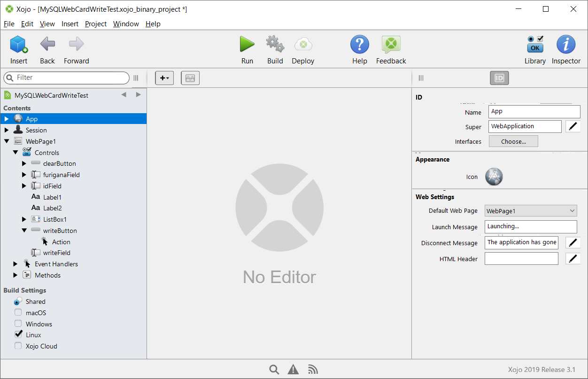Screen dimensions: 588x379
Task: Expand the Event Handlers group
Action: 15,264
